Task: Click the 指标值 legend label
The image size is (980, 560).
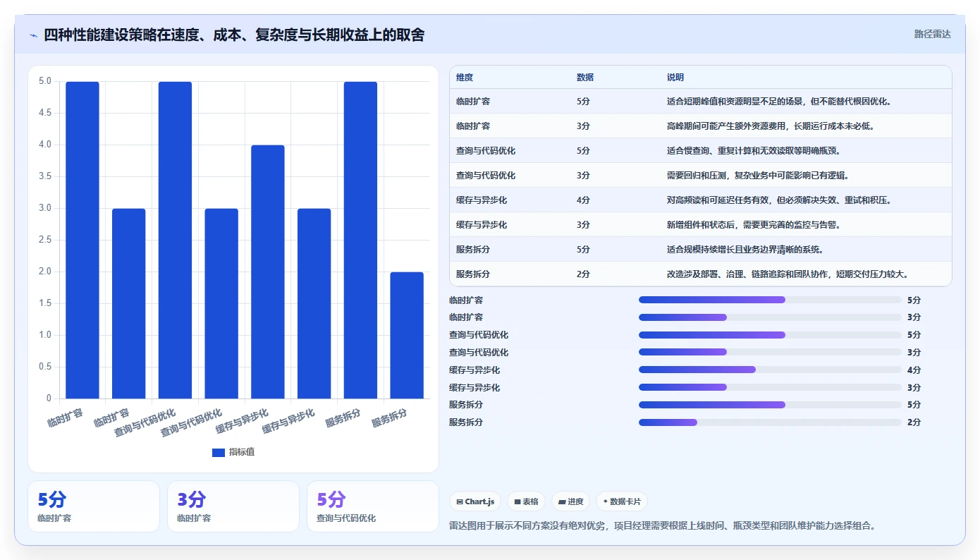Action: pyautogui.click(x=242, y=452)
